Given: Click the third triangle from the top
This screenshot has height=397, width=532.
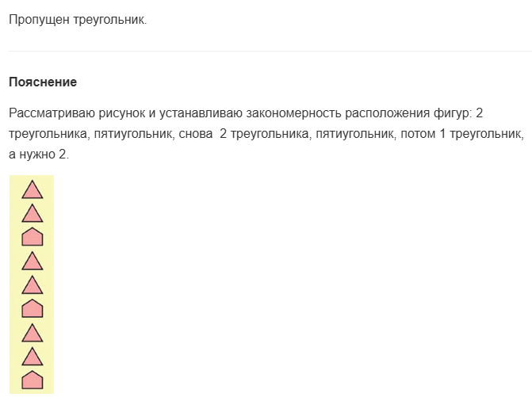Looking at the screenshot, I should pos(32,261).
